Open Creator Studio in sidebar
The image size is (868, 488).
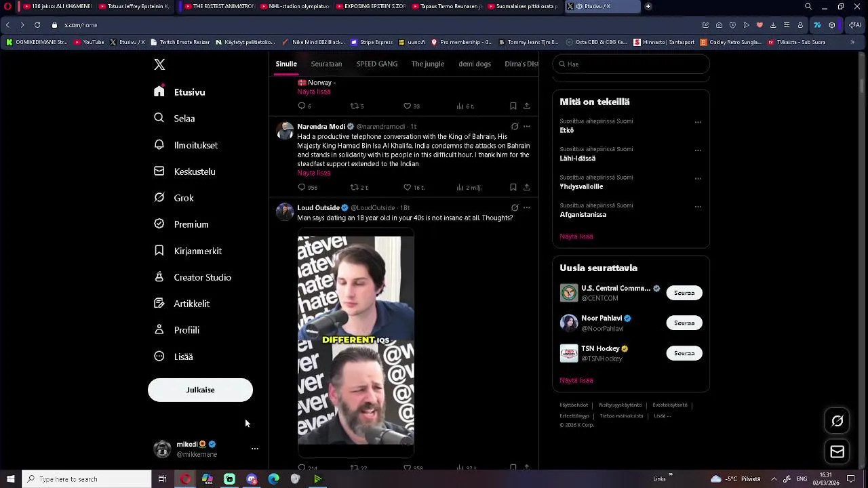tap(193, 277)
